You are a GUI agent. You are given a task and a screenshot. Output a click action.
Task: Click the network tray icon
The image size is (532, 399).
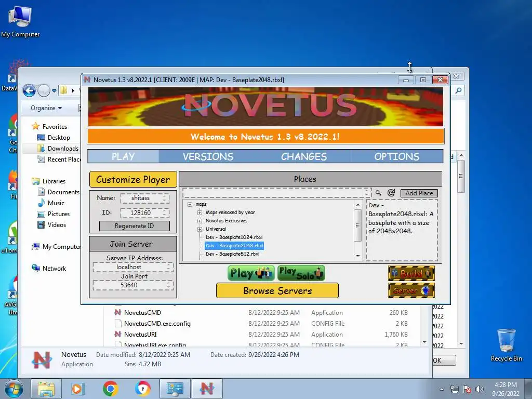[x=454, y=389]
